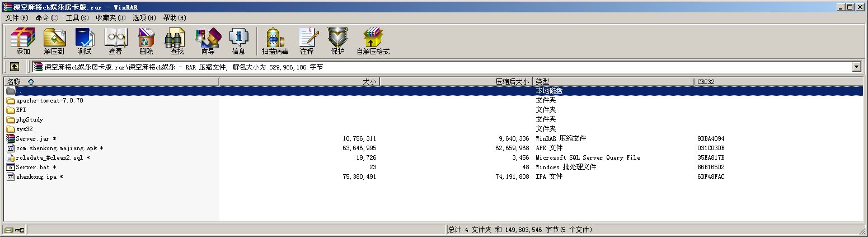Open the 收藏夹(O) menu

(110, 18)
